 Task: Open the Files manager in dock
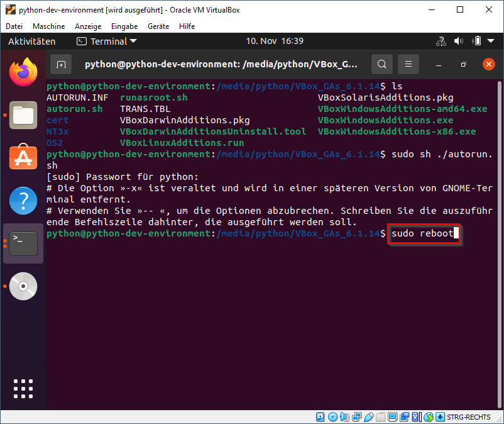[23, 115]
